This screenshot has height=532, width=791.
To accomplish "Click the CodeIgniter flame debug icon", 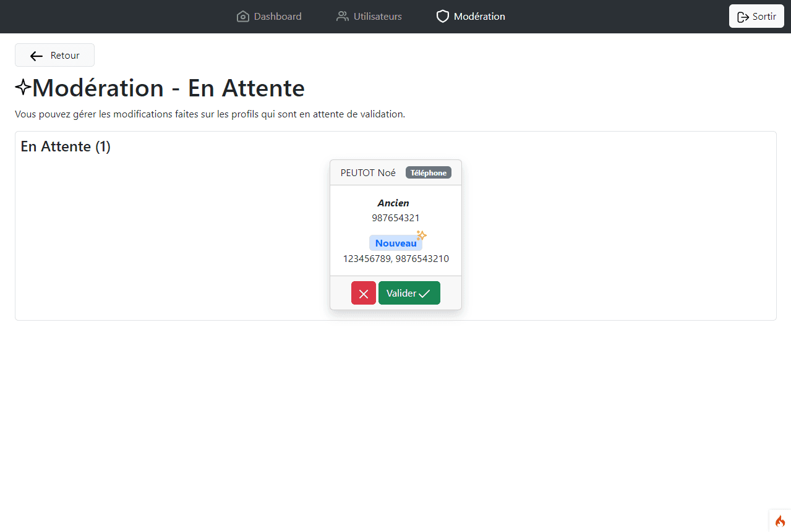I will click(780, 521).
